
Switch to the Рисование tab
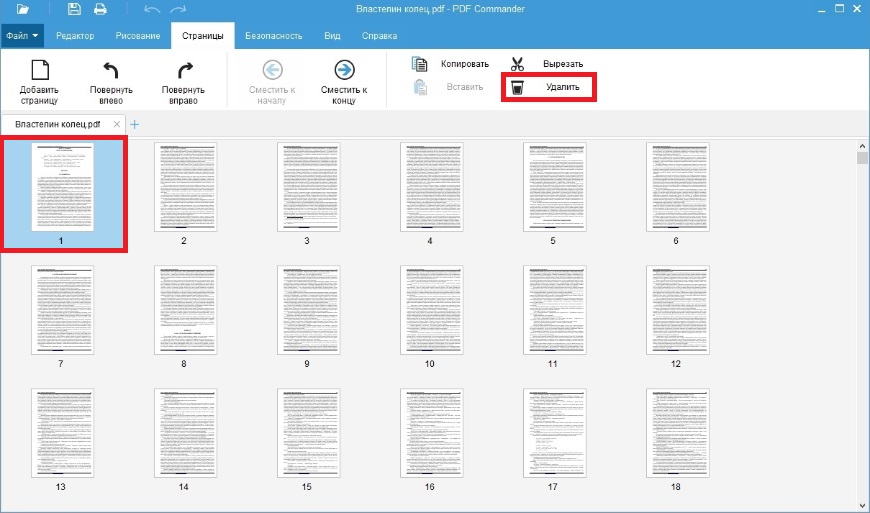(x=138, y=35)
